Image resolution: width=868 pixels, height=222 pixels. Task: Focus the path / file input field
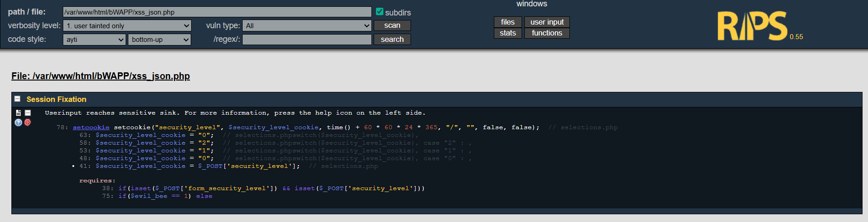(x=217, y=12)
